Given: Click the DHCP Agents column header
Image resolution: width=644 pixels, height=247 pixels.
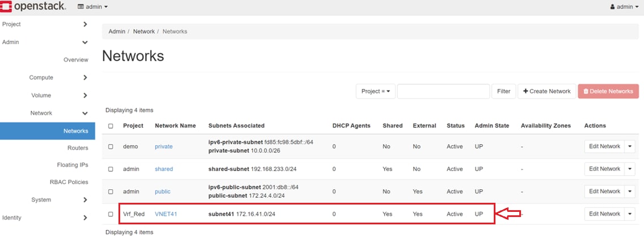Looking at the screenshot, I should click(351, 126).
